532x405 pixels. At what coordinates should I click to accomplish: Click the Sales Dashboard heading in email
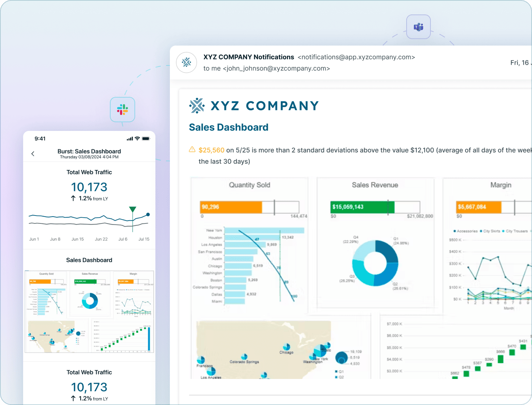(228, 127)
